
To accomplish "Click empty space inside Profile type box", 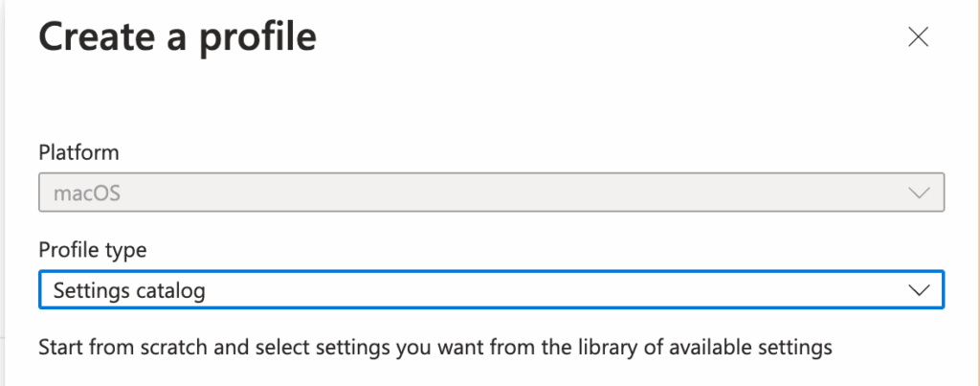I will coord(574,290).
